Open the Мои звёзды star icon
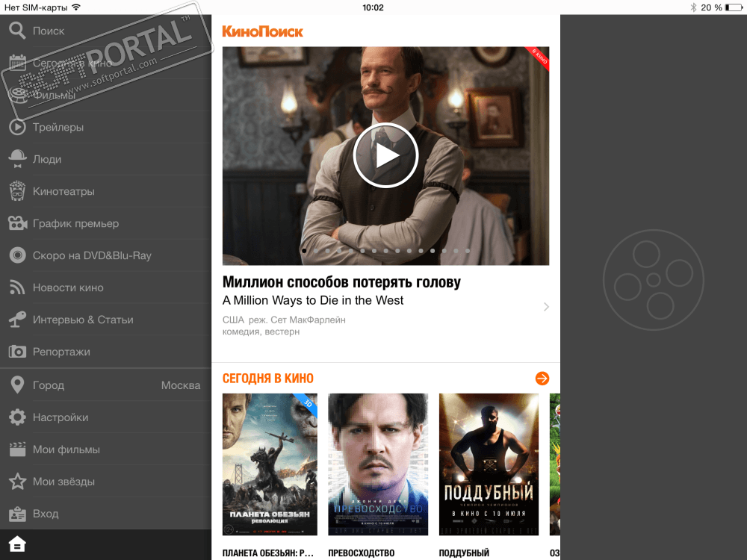The width and height of the screenshot is (747, 560). tap(18, 482)
